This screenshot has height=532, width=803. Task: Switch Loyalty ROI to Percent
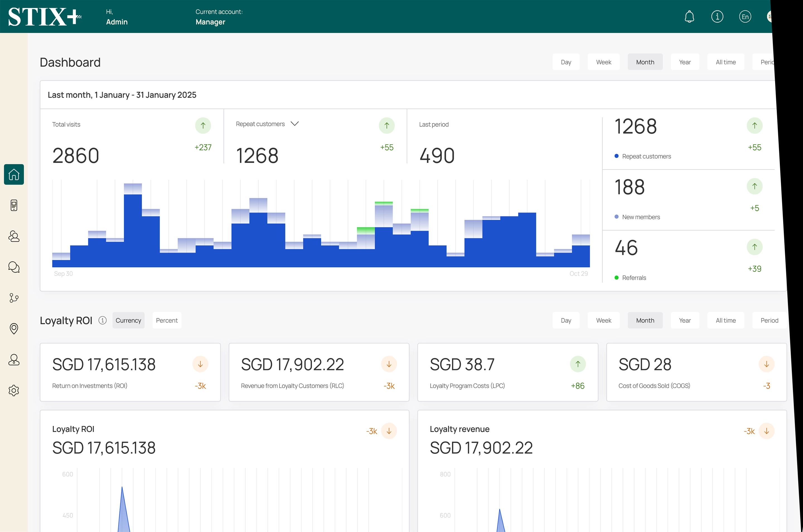[x=167, y=320]
